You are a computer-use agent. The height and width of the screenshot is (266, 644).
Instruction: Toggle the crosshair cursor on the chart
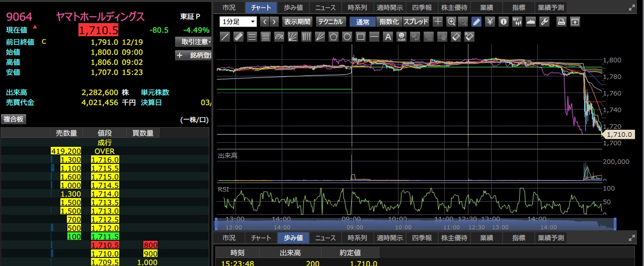[438, 22]
